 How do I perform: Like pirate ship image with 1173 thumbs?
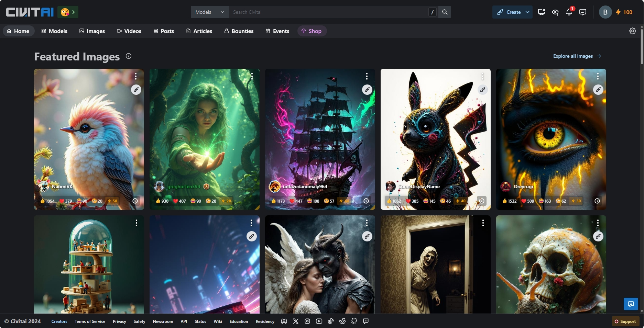point(278,201)
